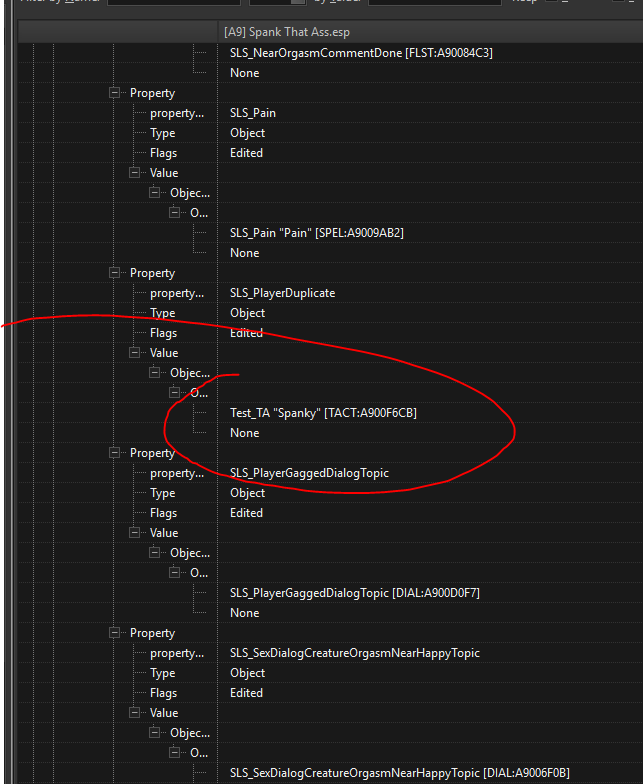The height and width of the screenshot is (784, 643).
Task: Select SLS_NearOrgasmCommentDone [FLST:A90084C3] row
Action: [361, 52]
